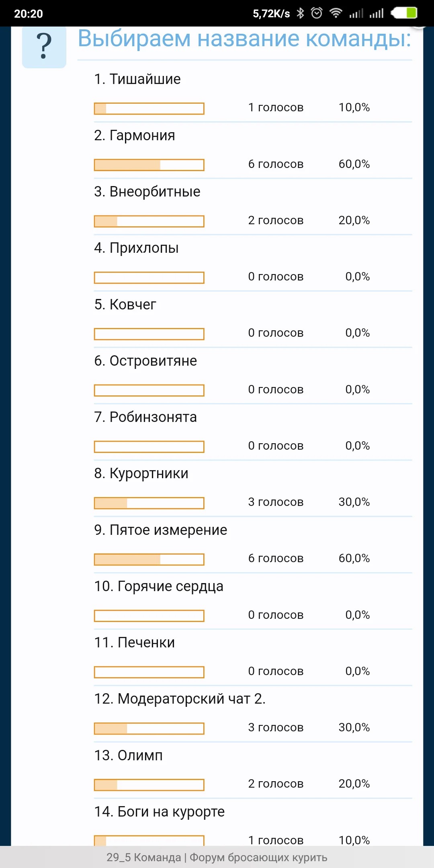434x868 pixels.
Task: Tap the Bluetooth status icon
Action: pyautogui.click(x=300, y=13)
